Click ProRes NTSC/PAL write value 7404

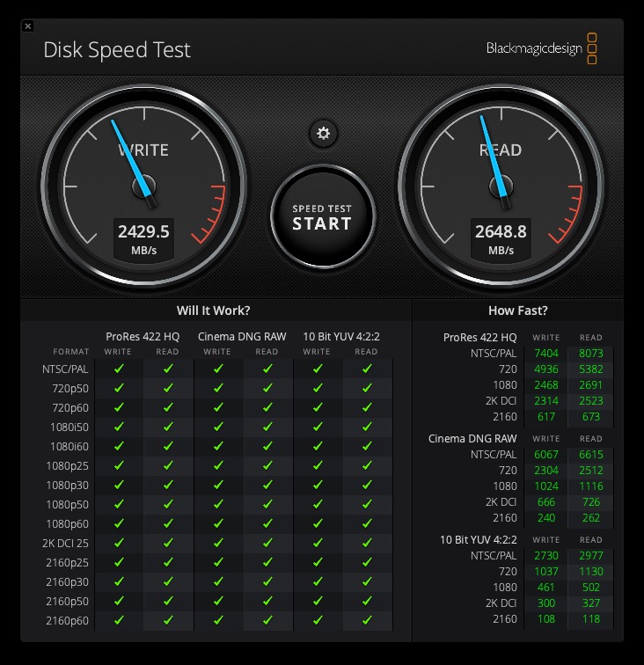pos(546,354)
